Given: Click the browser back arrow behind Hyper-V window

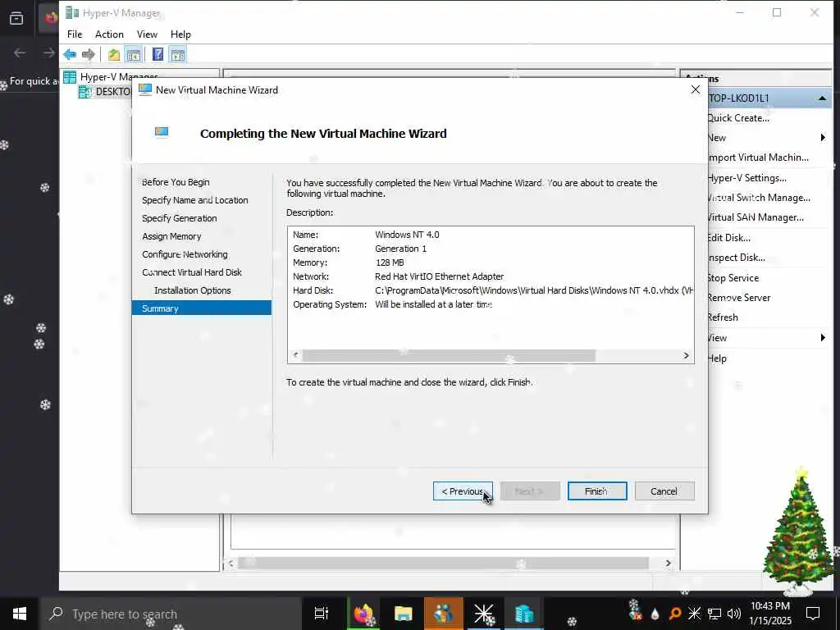Looking at the screenshot, I should (20, 52).
